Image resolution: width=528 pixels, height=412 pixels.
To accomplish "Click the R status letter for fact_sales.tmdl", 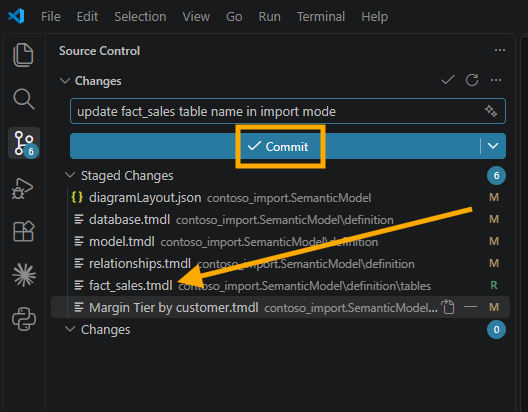I will tap(494, 285).
